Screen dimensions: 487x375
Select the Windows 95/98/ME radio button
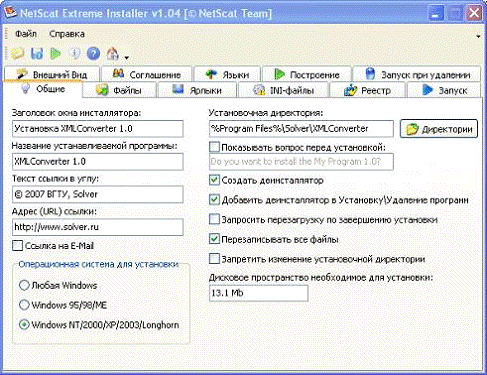[24, 305]
